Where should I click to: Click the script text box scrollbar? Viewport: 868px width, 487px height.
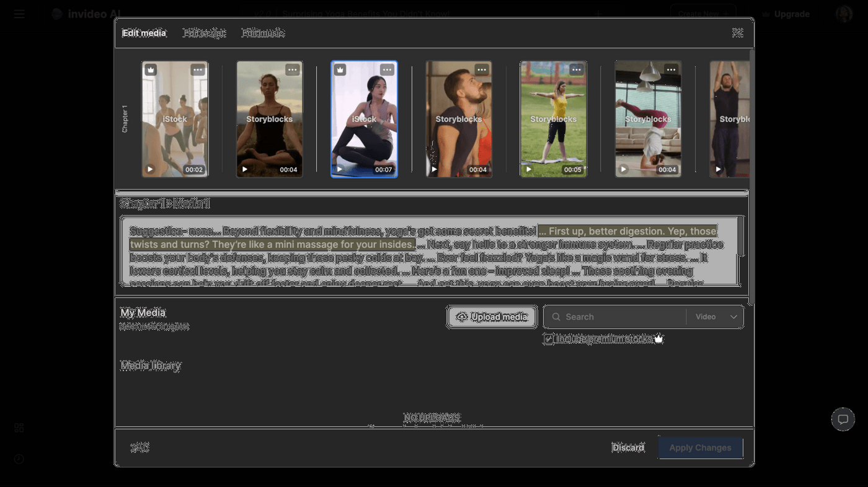[x=740, y=236]
